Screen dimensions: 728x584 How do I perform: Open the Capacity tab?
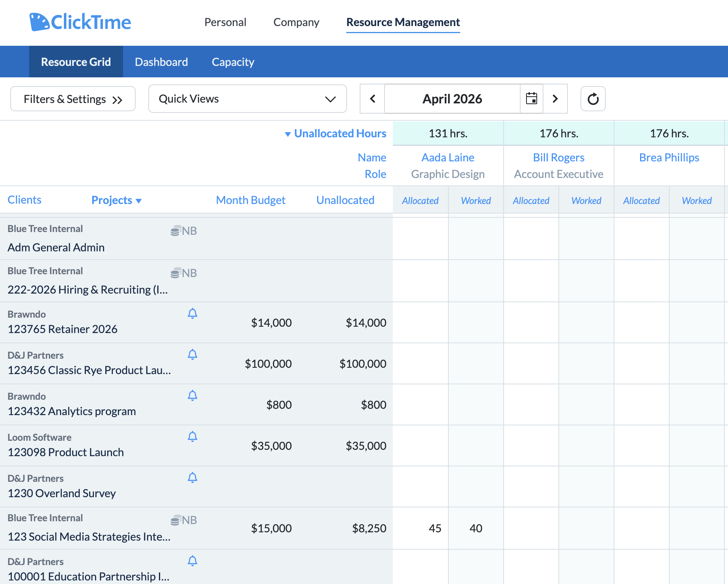[x=233, y=62]
